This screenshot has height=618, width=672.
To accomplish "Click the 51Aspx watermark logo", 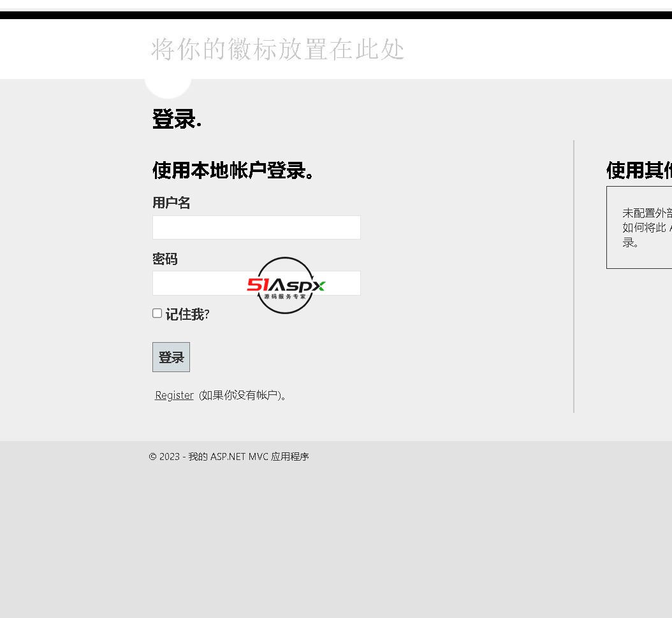I will point(285,285).
